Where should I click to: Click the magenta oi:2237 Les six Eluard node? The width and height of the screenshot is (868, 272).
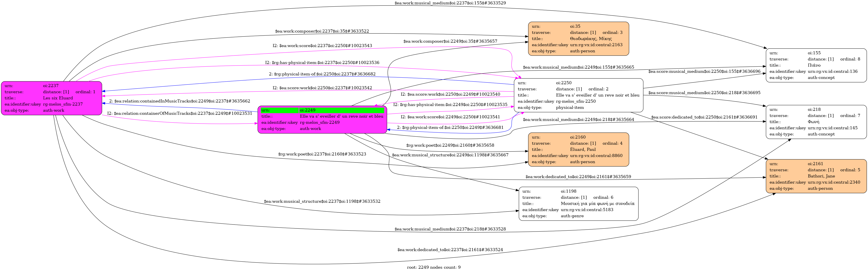coord(51,98)
